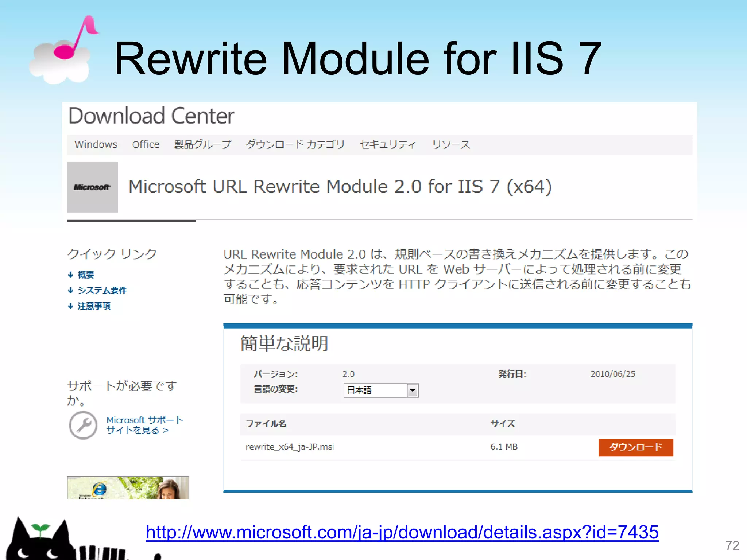Open the Microsoft サポート サイトを見る link
This screenshot has height=560, width=747.
[x=145, y=425]
